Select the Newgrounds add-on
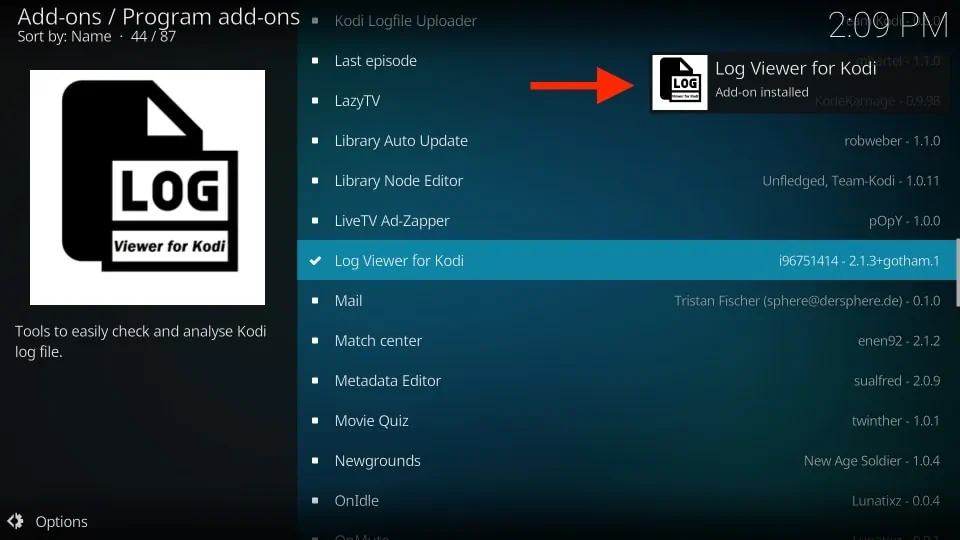Viewport: 960px width, 540px height. click(x=628, y=460)
